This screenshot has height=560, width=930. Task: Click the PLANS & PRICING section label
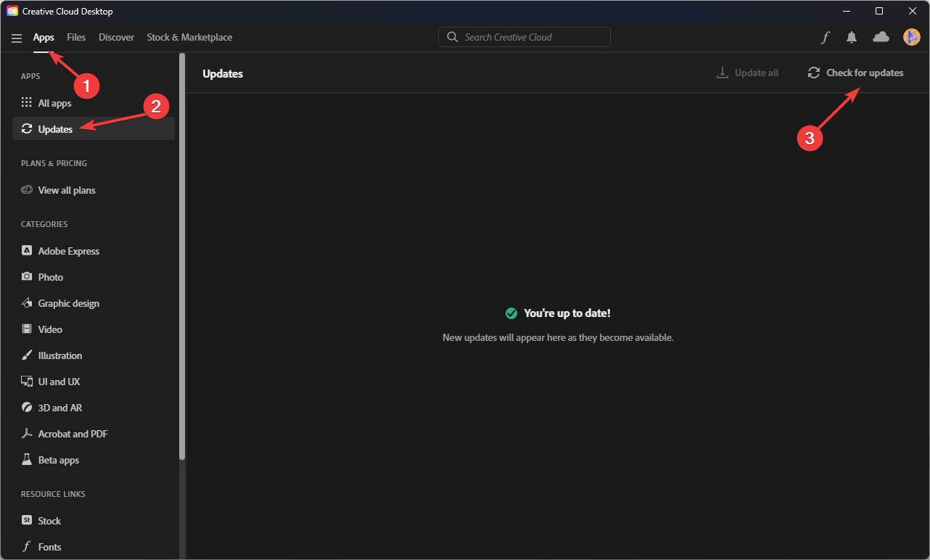pos(54,163)
